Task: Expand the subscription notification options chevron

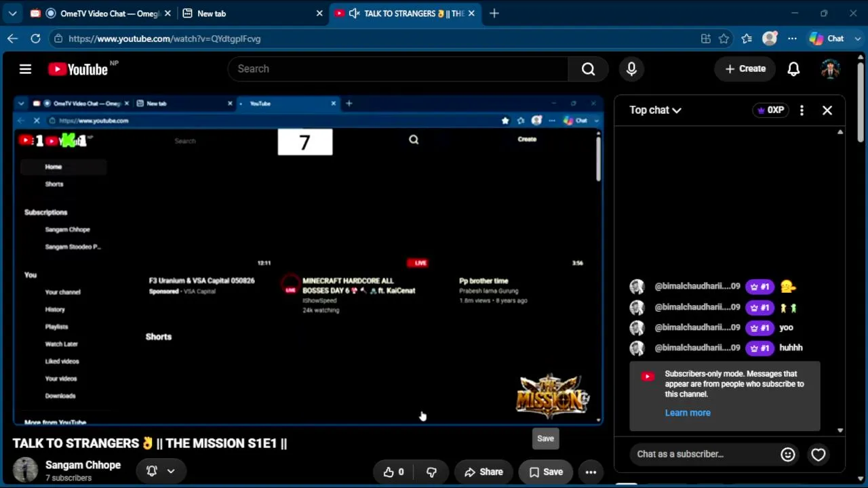Action: point(171,471)
